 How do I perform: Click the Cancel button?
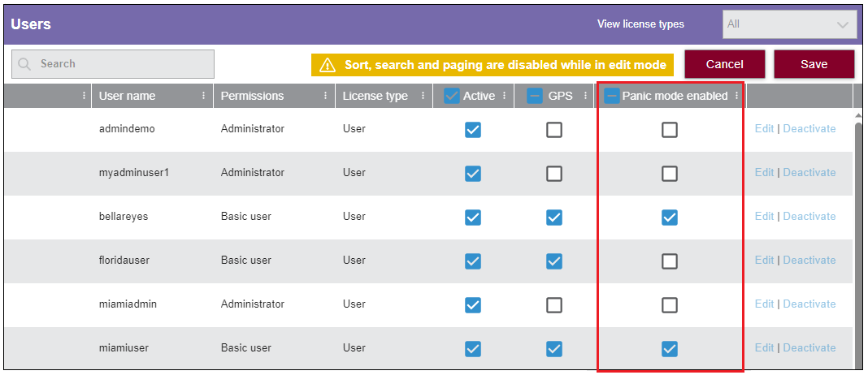[x=724, y=64]
